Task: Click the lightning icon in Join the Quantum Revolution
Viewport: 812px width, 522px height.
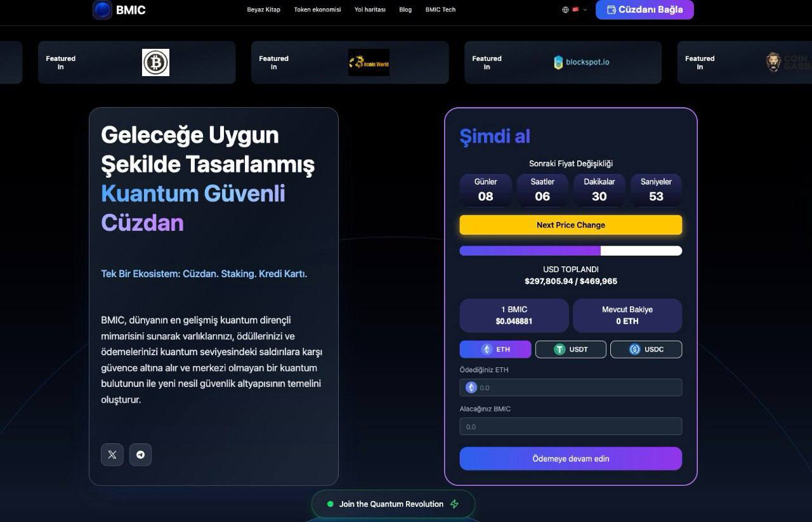Action: coord(454,504)
